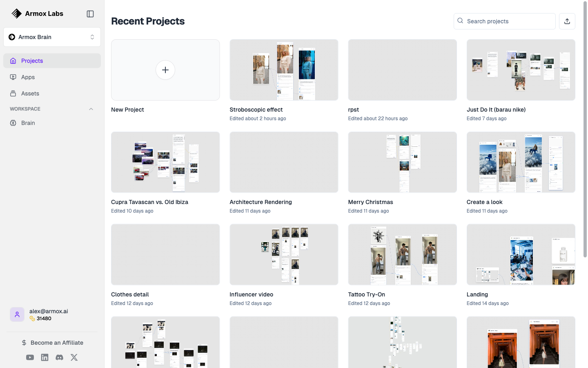Go to Apps in the sidebar
Screen dimensions: 588x368
[x=52, y=77]
